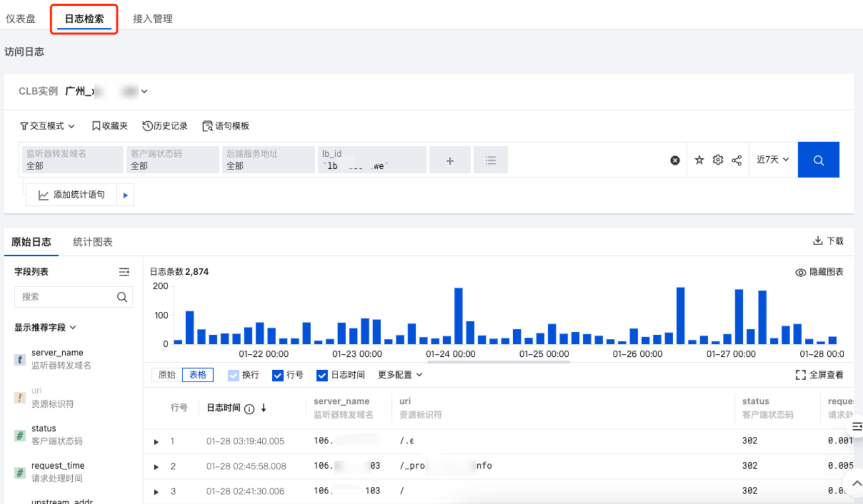Screen dimensions: 863x504
Task: Sort by 日志时间 descending arrow
Action: coord(263,408)
